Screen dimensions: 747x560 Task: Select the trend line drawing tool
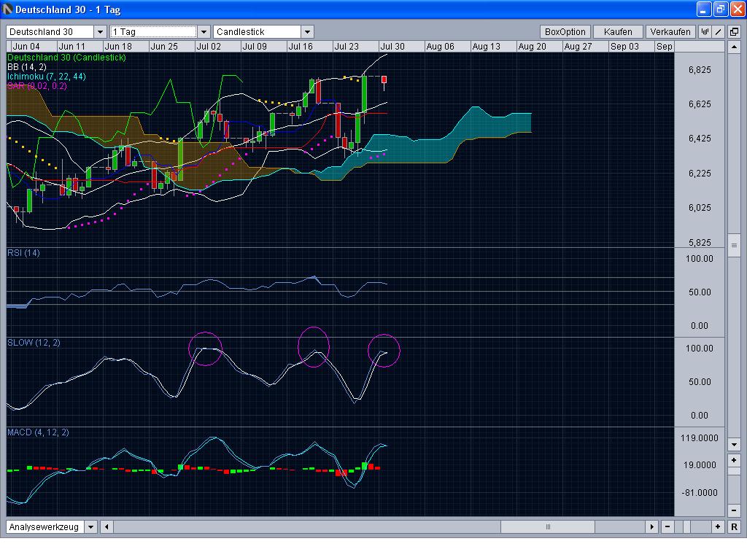719,32
